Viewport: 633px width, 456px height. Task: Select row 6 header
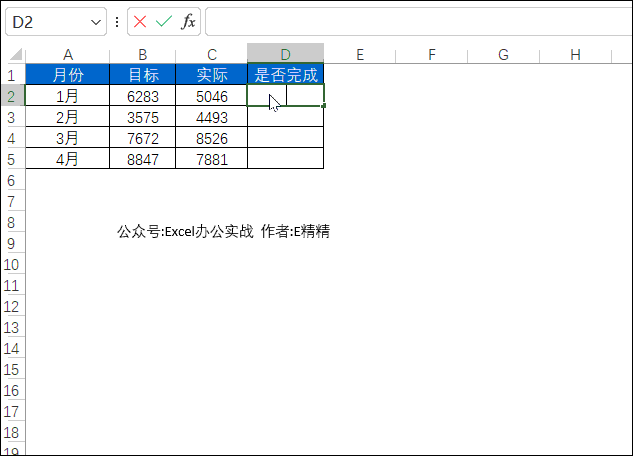(11, 180)
